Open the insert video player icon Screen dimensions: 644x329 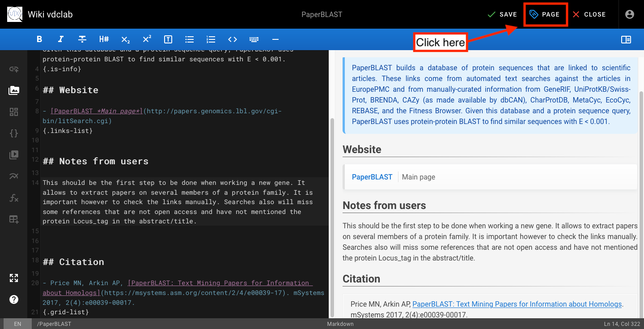(x=14, y=155)
